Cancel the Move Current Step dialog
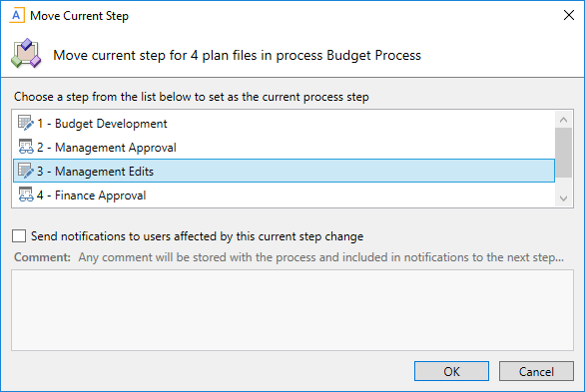Viewport: 585px width, 392px height. [536, 371]
